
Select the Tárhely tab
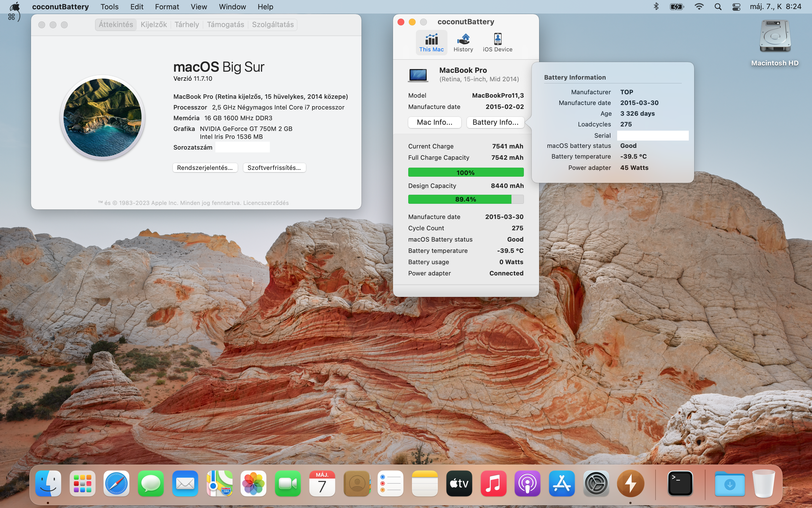(187, 25)
